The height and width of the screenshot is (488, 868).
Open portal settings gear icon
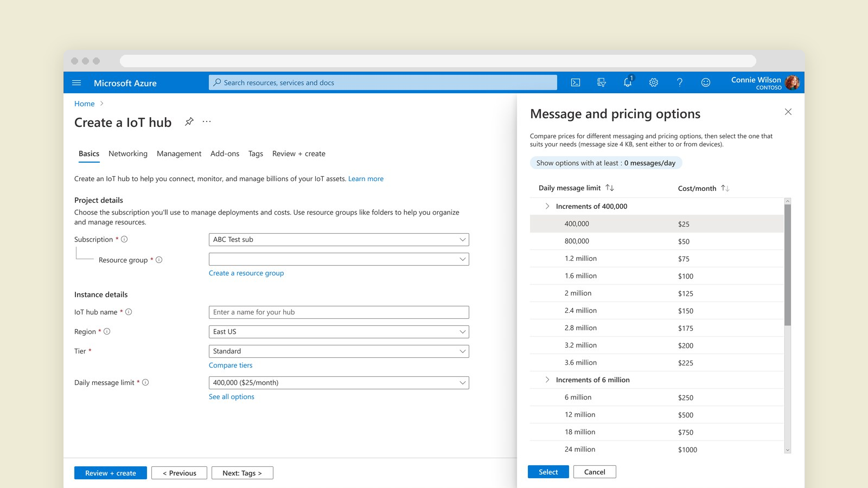654,82
